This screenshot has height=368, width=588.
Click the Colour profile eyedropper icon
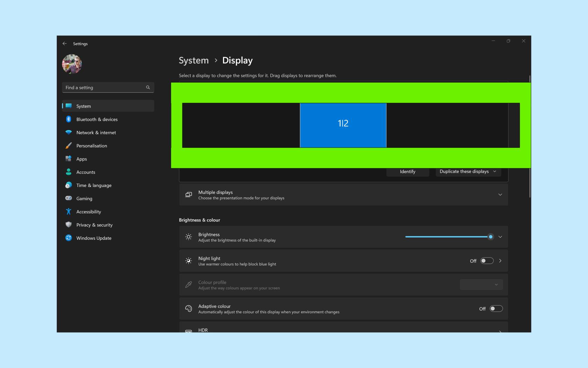(189, 285)
